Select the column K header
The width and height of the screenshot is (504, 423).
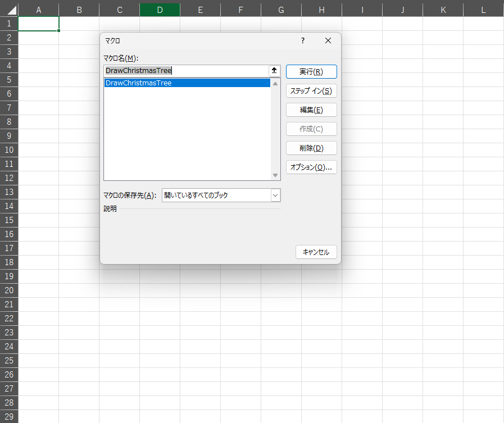click(x=443, y=10)
